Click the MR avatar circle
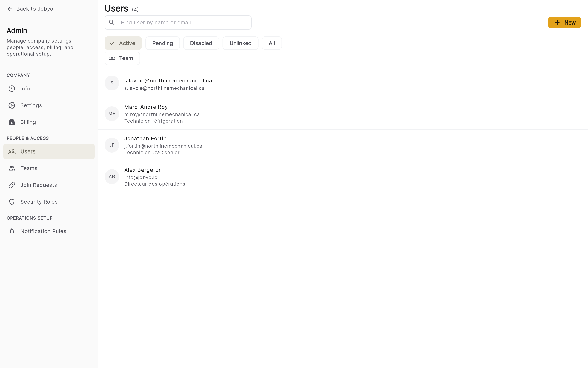588x368 pixels. [x=112, y=114]
